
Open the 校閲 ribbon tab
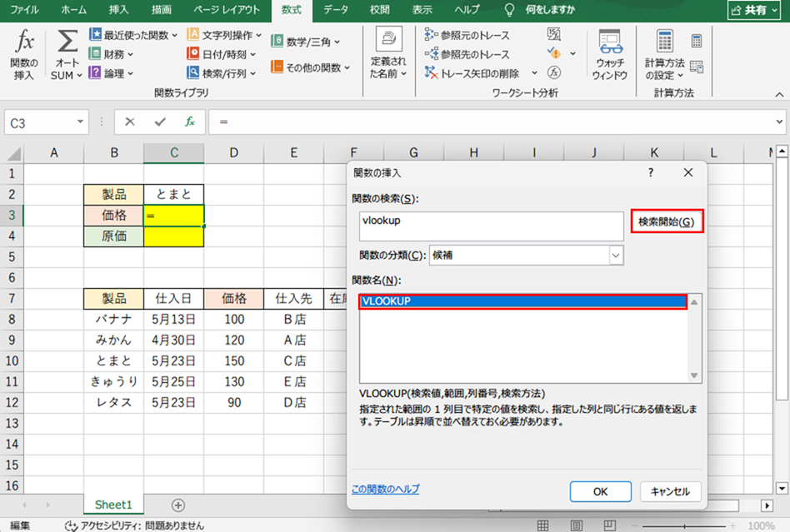379,10
